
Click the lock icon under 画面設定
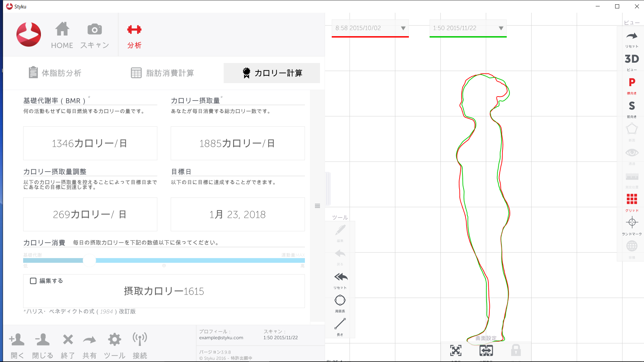[516, 350]
